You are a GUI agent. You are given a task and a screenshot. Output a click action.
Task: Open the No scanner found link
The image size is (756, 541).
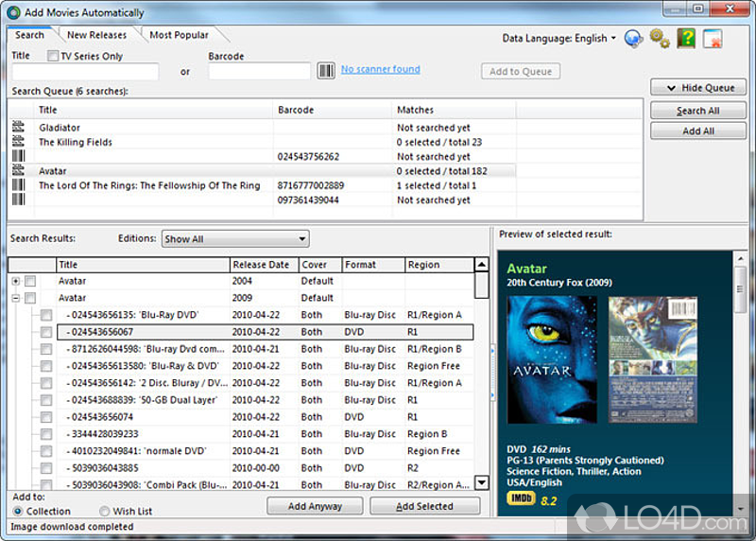click(381, 69)
